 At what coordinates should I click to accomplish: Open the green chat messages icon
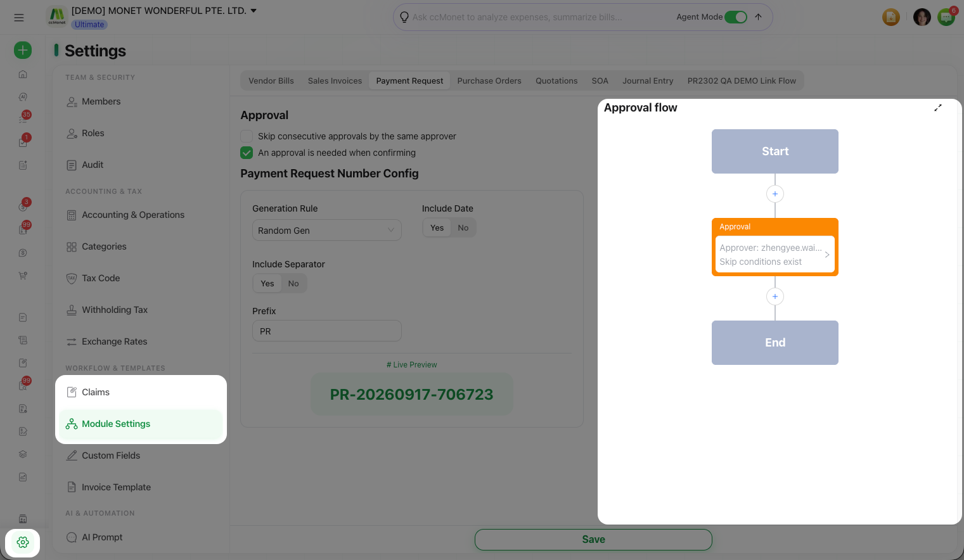coord(946,17)
